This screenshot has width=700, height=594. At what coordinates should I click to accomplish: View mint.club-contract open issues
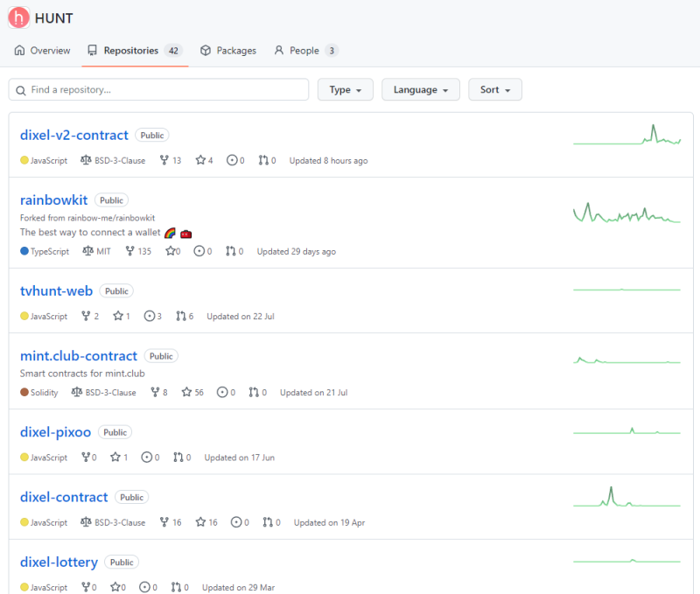(226, 392)
